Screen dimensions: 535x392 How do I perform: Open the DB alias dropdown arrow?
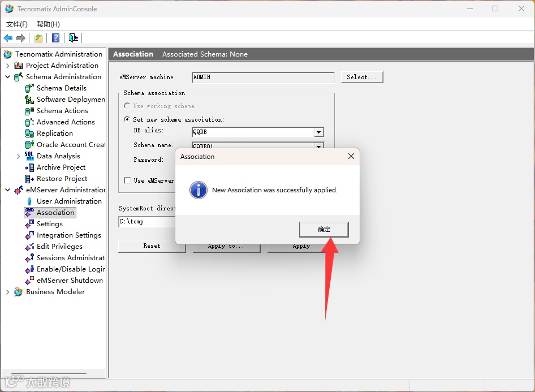coord(318,132)
